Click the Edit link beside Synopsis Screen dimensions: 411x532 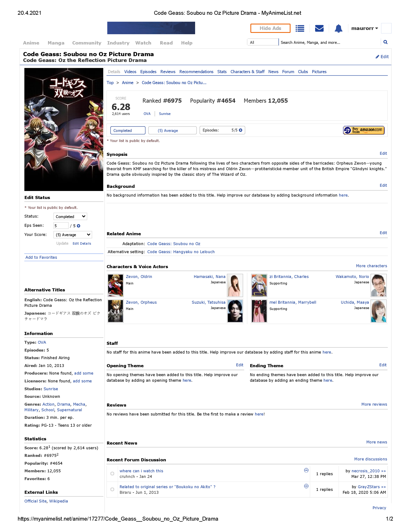[x=383, y=153]
